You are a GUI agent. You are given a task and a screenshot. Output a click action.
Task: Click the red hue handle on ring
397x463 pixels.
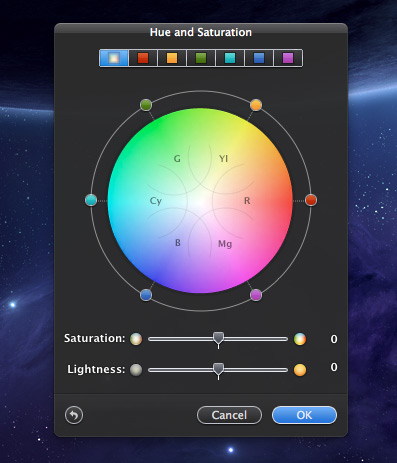point(311,200)
